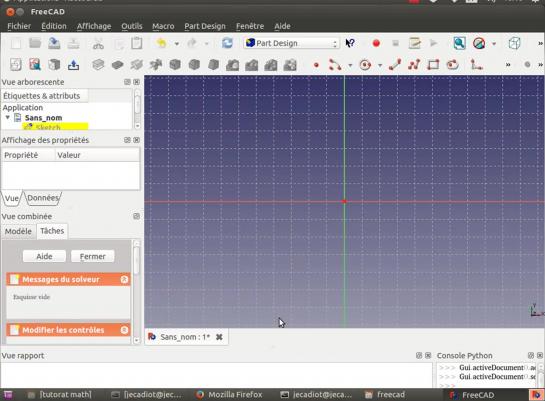
Task: Select the sketch Slot tool
Action: (x=453, y=65)
